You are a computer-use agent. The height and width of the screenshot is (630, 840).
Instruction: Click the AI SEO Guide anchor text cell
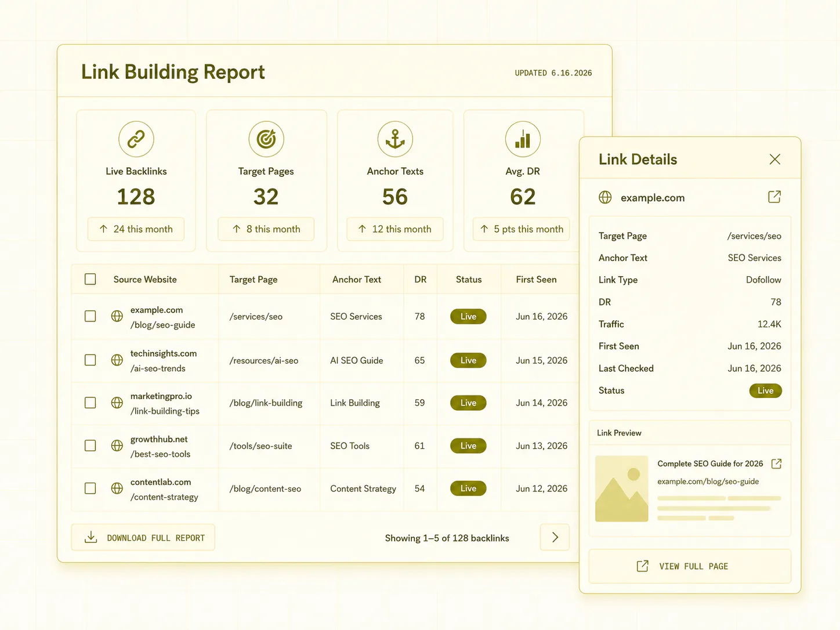point(357,360)
